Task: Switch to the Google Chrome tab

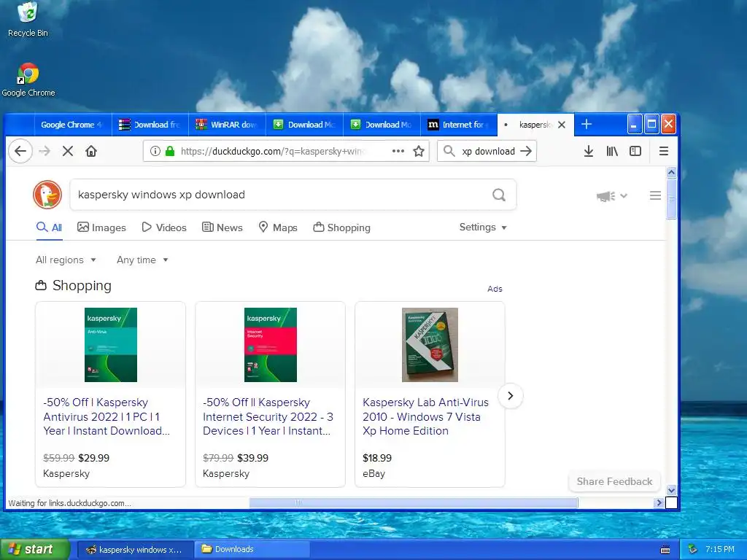Action: click(71, 125)
